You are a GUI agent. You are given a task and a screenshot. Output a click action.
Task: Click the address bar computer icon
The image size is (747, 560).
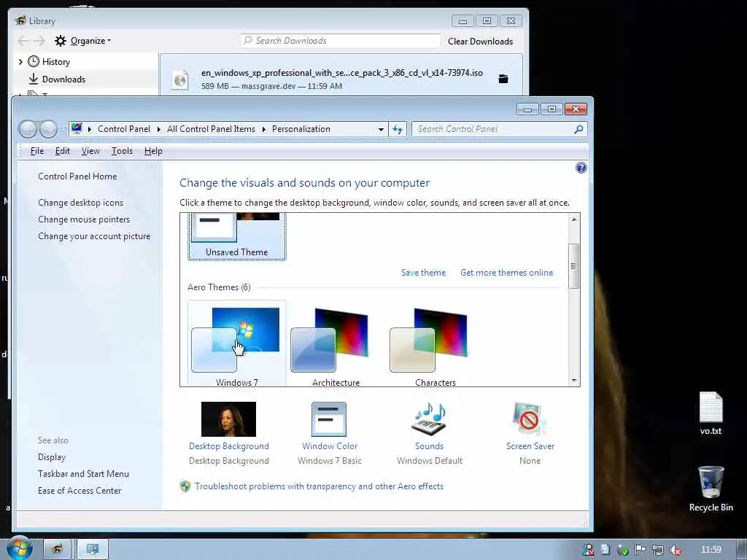pyautogui.click(x=77, y=128)
